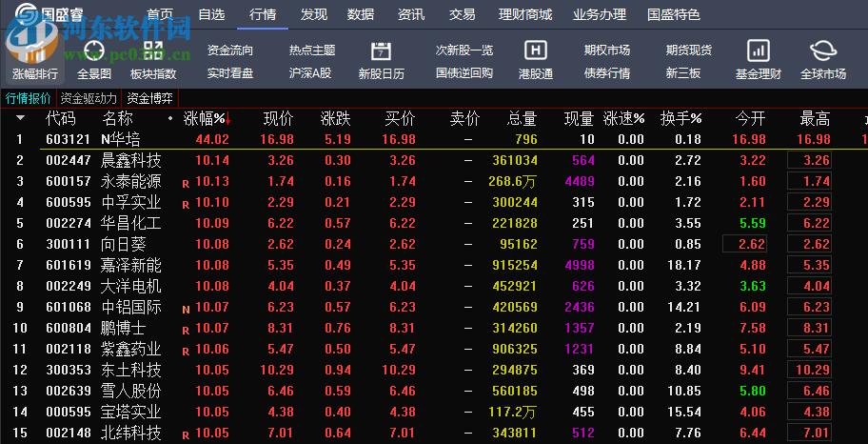Open the column list dropdown triangle
The image size is (868, 444).
(21, 118)
